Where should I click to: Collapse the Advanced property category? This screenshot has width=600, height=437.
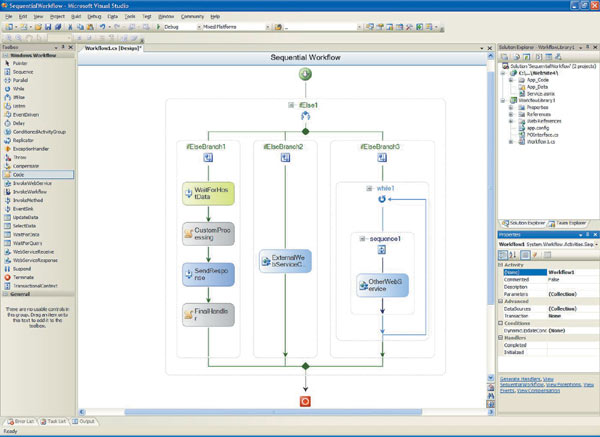(x=501, y=301)
